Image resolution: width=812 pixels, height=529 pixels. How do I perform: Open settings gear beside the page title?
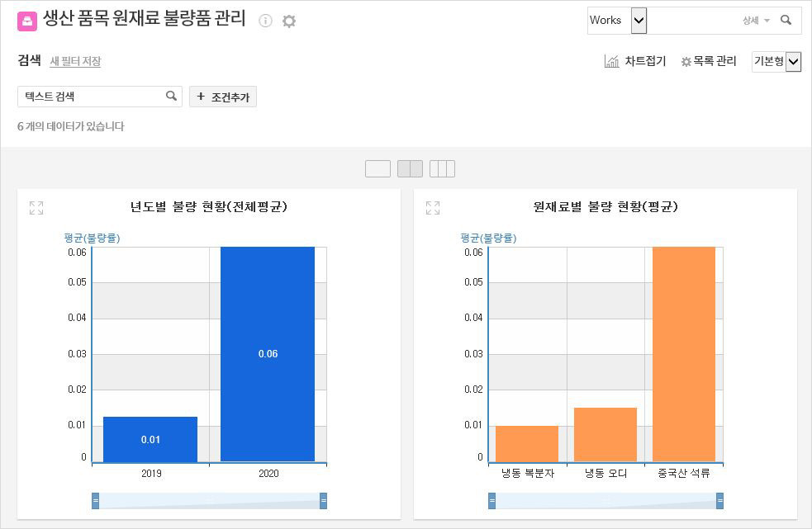tap(288, 21)
